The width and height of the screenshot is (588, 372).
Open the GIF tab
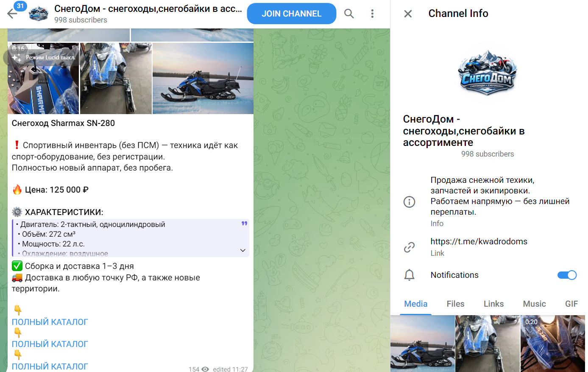click(x=571, y=304)
